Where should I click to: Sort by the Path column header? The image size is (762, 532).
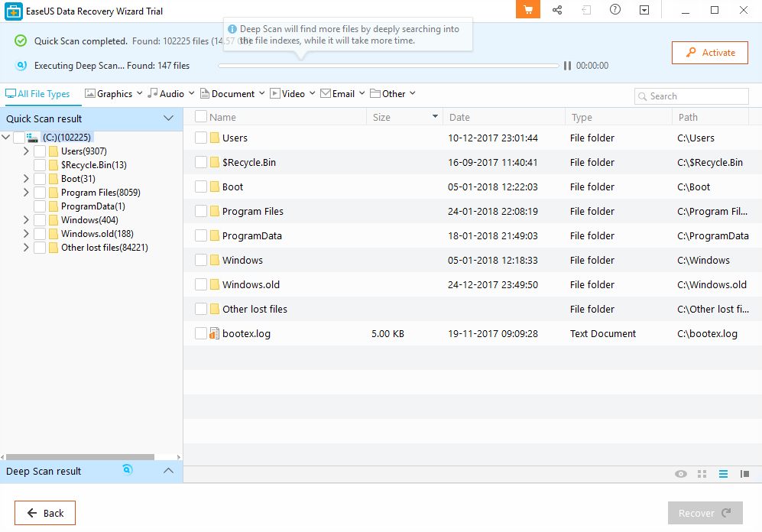pos(711,117)
